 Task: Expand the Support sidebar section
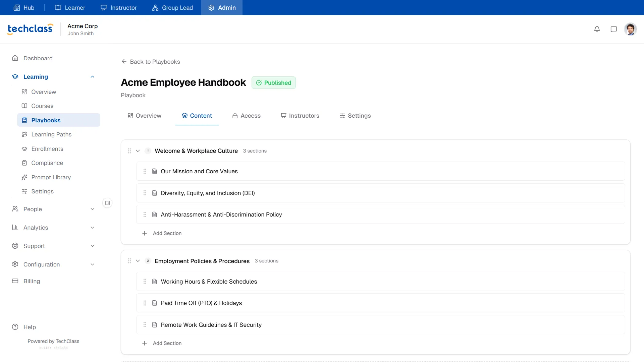click(93, 246)
